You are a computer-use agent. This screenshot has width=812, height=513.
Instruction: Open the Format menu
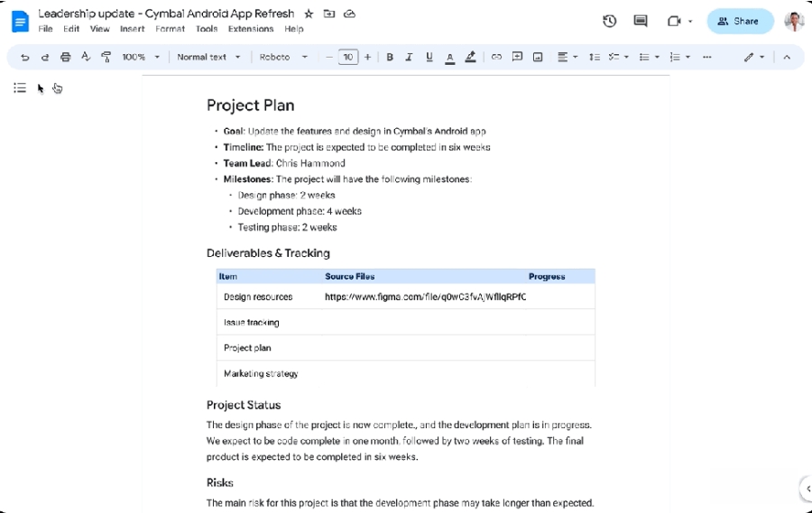(x=170, y=29)
